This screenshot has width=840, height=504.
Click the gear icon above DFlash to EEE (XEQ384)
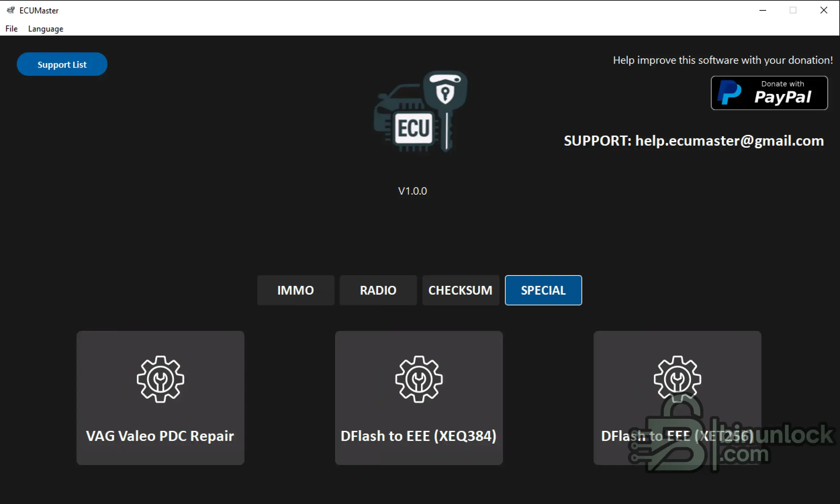[419, 379]
